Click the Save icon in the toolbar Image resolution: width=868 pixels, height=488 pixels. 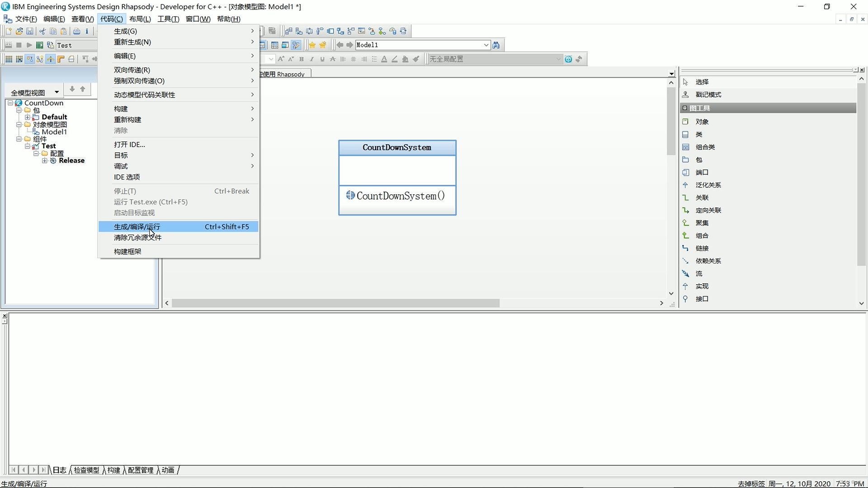coord(30,31)
